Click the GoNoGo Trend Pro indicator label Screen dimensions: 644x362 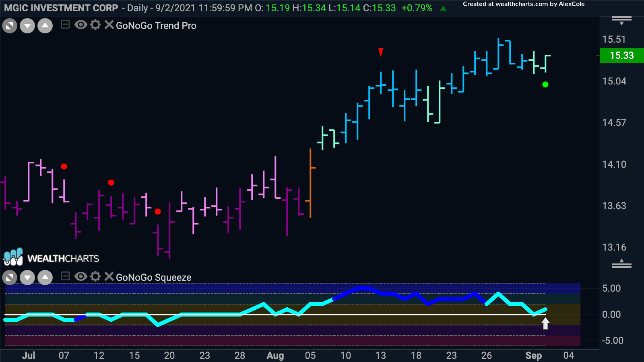(156, 26)
